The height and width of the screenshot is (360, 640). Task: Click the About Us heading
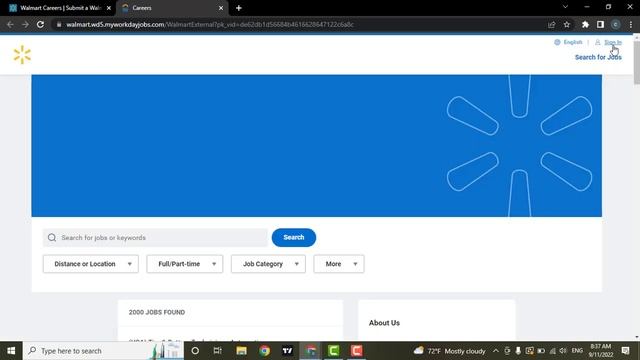384,323
